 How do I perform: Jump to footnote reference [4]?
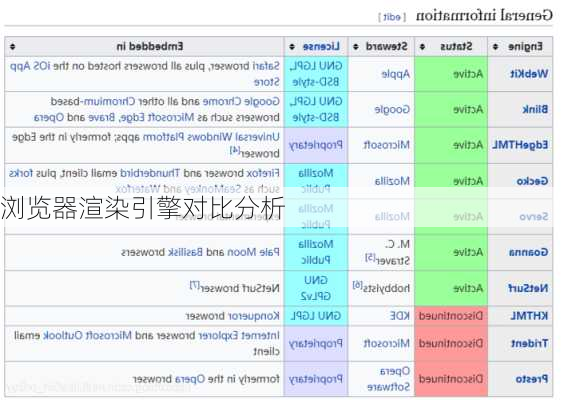(235, 150)
